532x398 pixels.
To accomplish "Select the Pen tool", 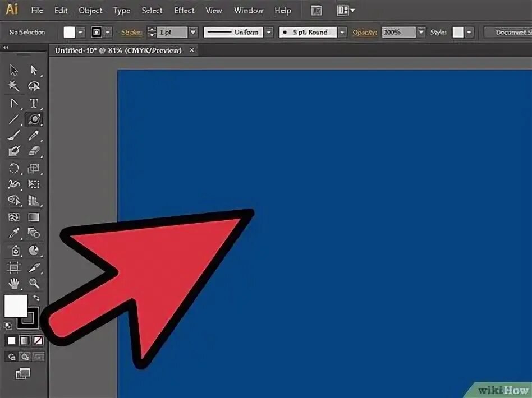I will pyautogui.click(x=14, y=103).
